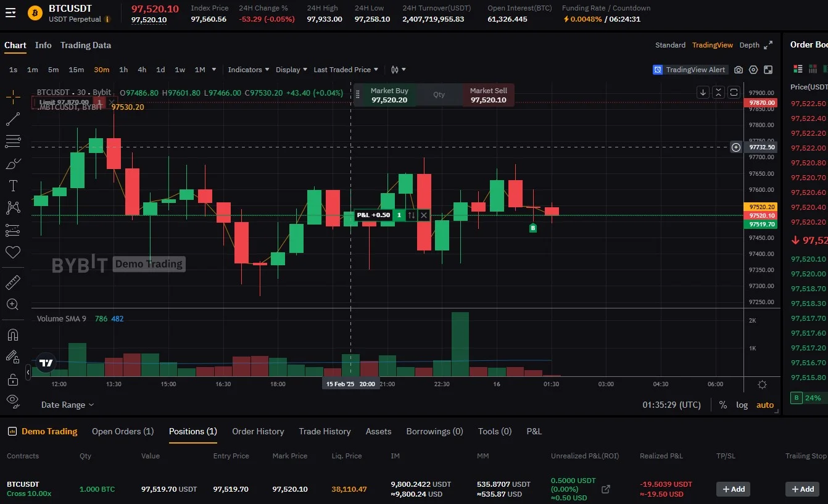Open the hamburger menu next to BTCUSDT
The width and height of the screenshot is (828, 504).
pos(10,12)
